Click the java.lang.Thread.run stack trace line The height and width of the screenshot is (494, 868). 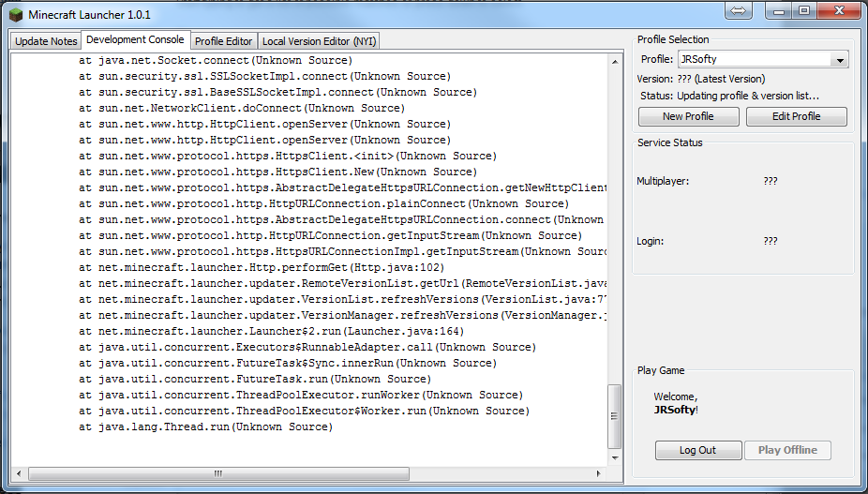[205, 427]
